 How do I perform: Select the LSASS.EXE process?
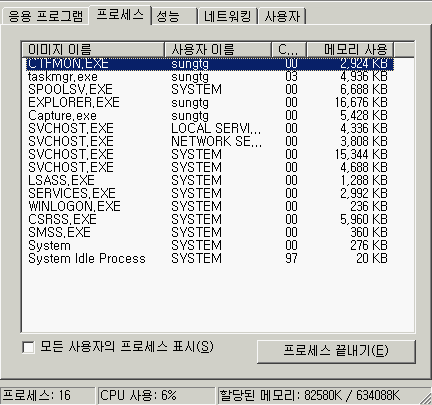point(210,181)
